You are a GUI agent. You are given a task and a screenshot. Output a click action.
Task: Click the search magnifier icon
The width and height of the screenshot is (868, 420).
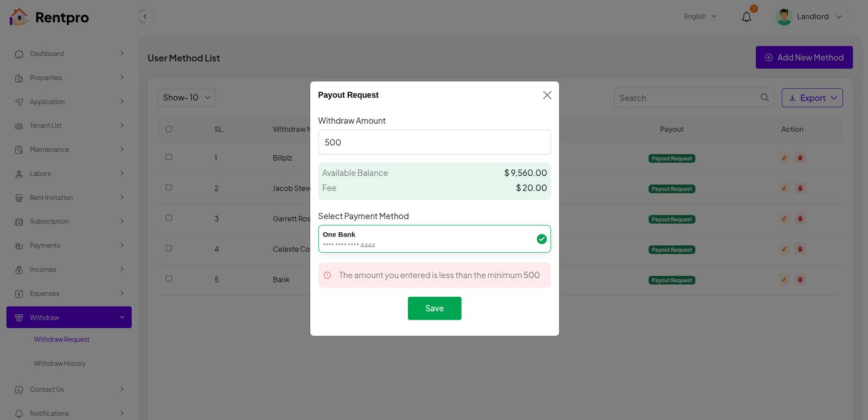(764, 98)
